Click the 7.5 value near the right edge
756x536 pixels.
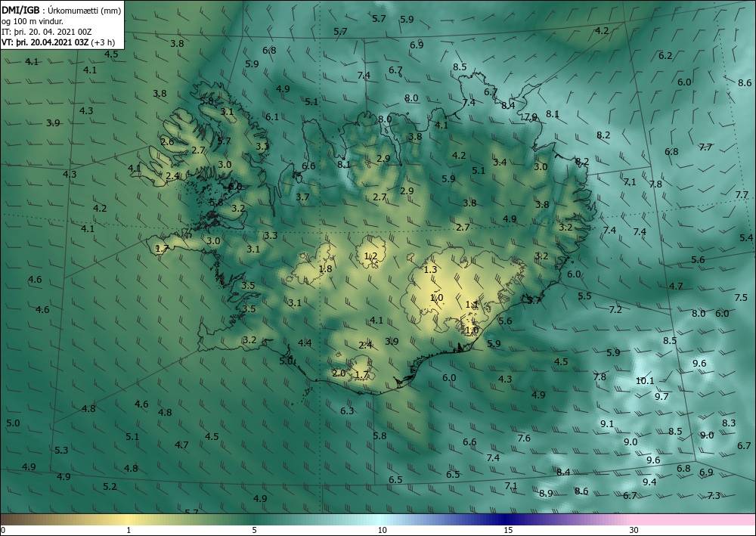tap(741, 299)
